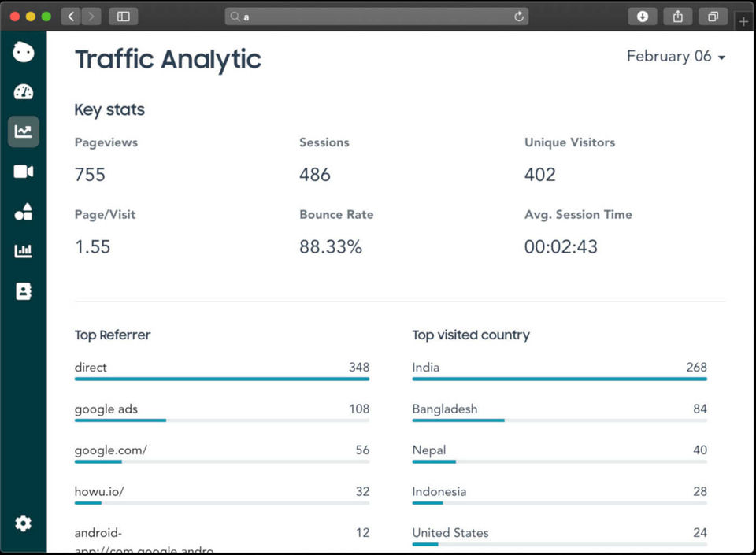Go forward with the browser forward arrow
The width and height of the screenshot is (756, 555).
click(91, 17)
